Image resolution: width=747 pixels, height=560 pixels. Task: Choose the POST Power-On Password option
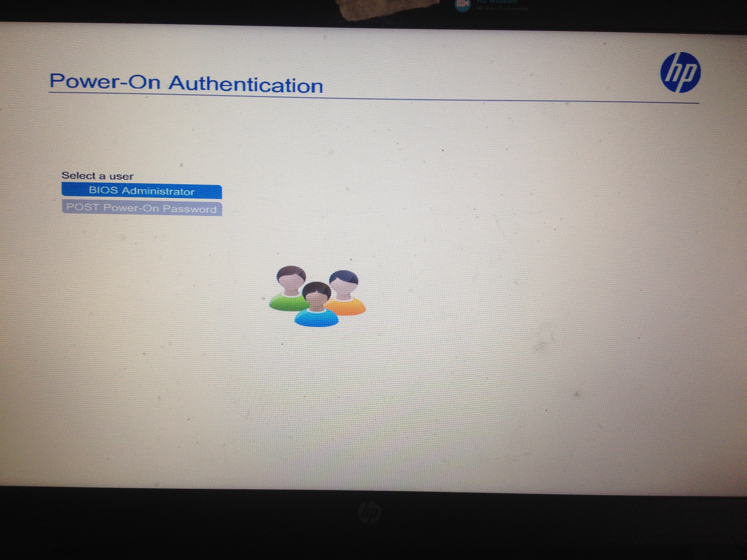[141, 208]
